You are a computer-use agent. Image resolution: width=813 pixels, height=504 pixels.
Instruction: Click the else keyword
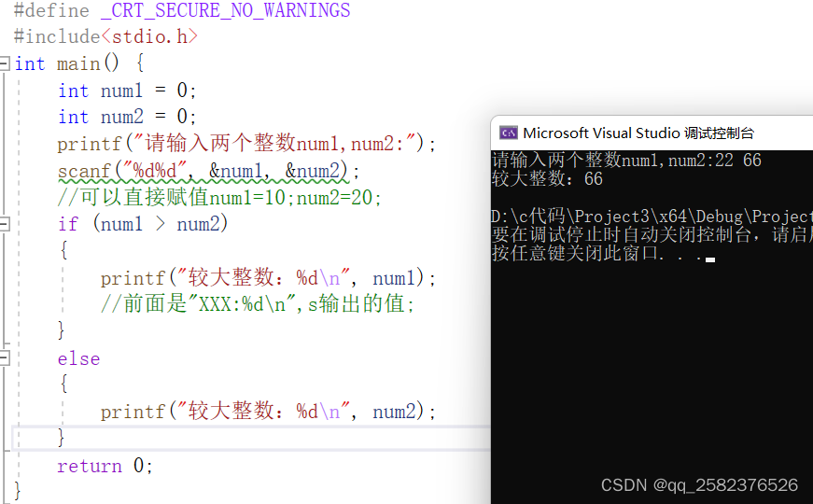[78, 358]
